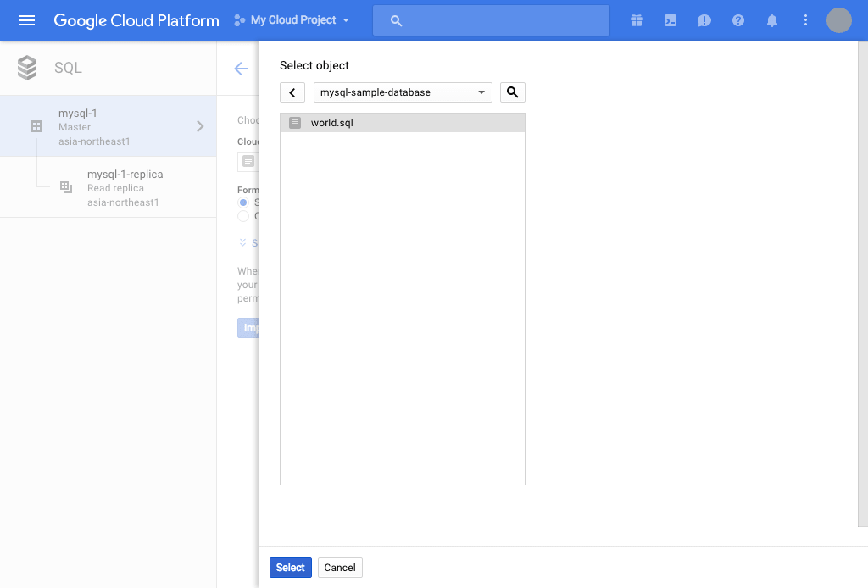Click the search button in Select object
This screenshot has width=868, height=588.
[513, 92]
